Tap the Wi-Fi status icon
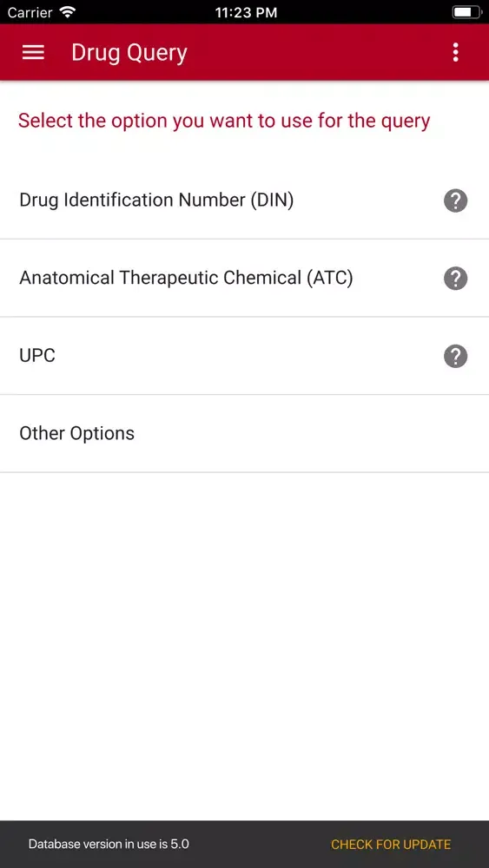Image resolution: width=489 pixels, height=868 pixels. pyautogui.click(x=68, y=11)
